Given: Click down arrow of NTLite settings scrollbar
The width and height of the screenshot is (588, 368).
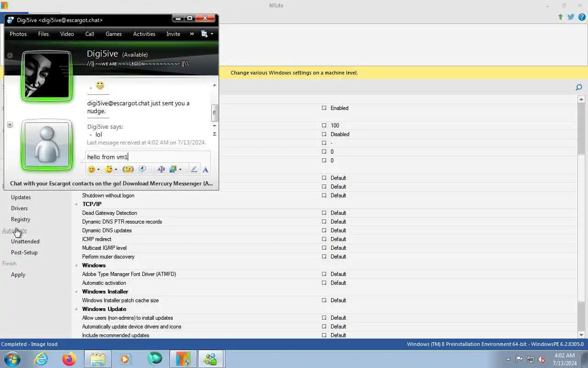Looking at the screenshot, I should (x=581, y=335).
